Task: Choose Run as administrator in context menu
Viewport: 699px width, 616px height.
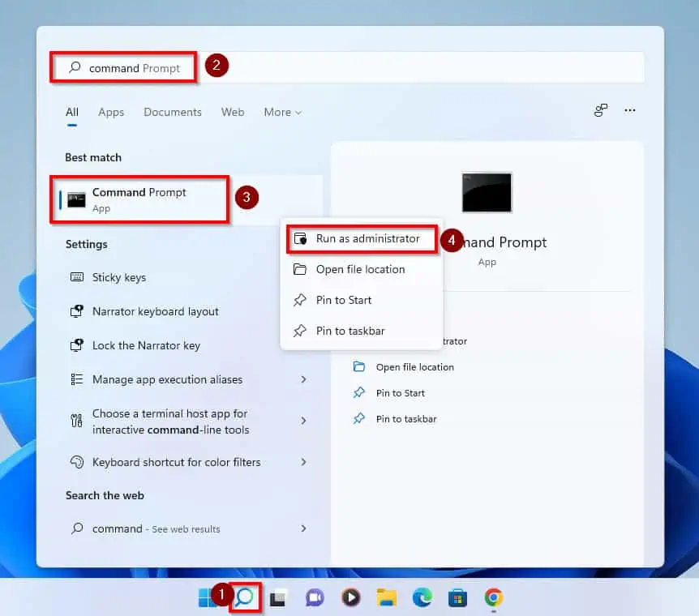Action: (x=362, y=239)
